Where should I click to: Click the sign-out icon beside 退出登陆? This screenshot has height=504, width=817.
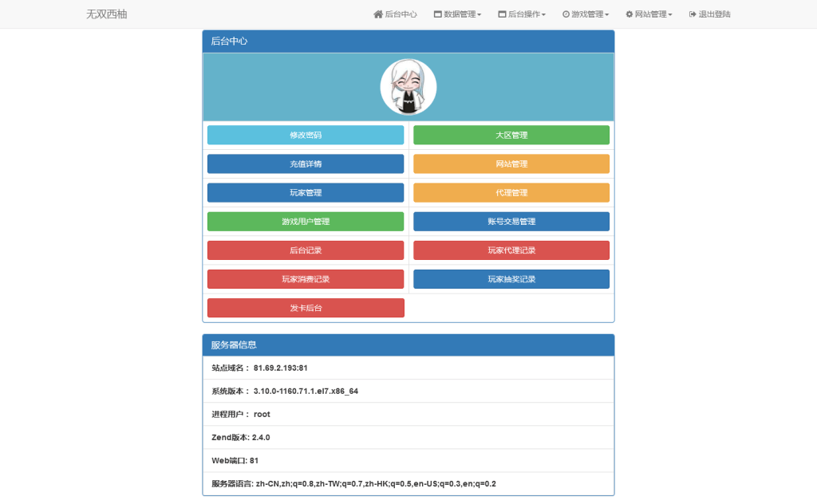tap(693, 14)
